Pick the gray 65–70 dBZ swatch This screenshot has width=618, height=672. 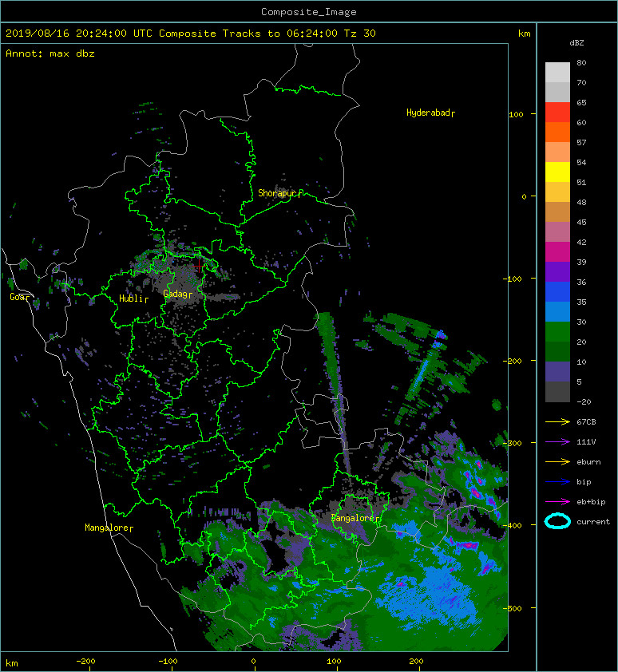pos(557,92)
